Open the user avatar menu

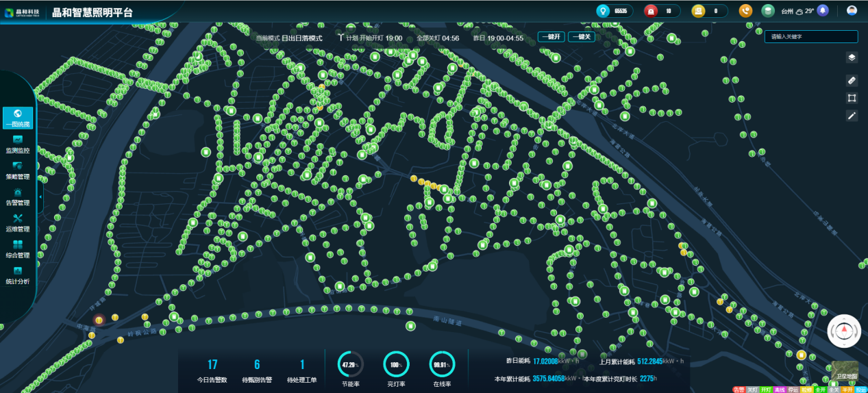point(852,11)
